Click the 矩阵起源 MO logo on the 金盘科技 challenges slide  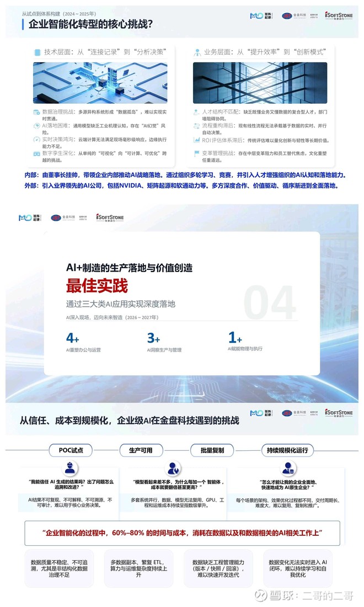click(x=261, y=413)
